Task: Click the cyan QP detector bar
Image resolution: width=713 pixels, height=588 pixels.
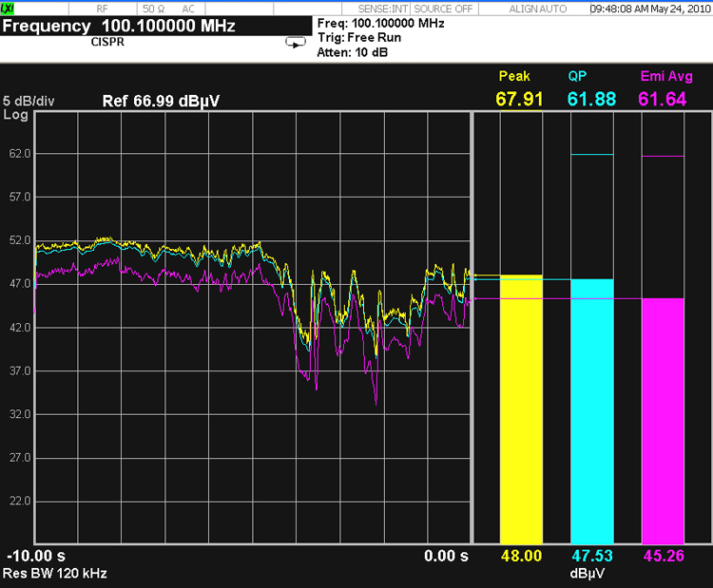Action: (x=591, y=408)
